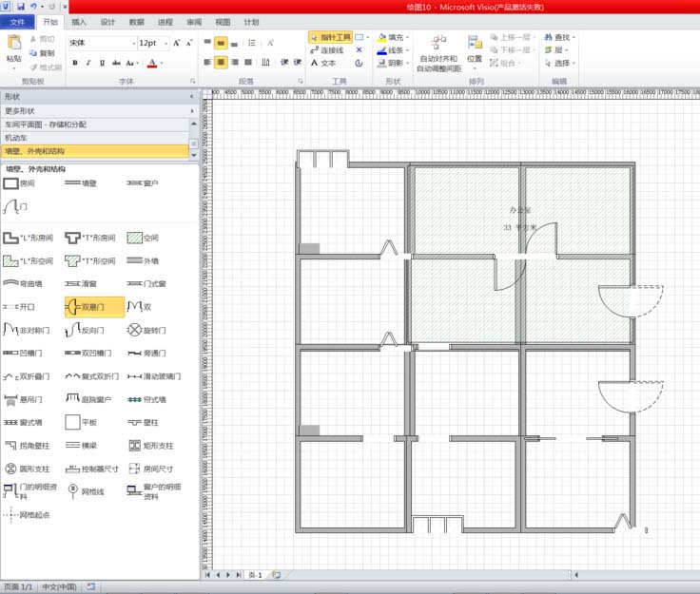Open the 层 layers dropdown
This screenshot has height=594, width=700.
pos(555,50)
